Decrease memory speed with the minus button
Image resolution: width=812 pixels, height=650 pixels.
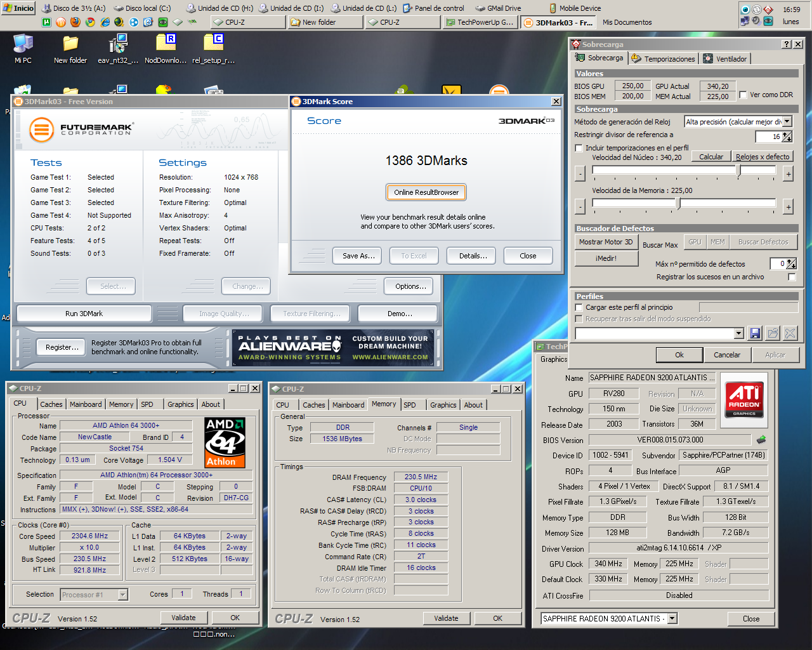[580, 206]
